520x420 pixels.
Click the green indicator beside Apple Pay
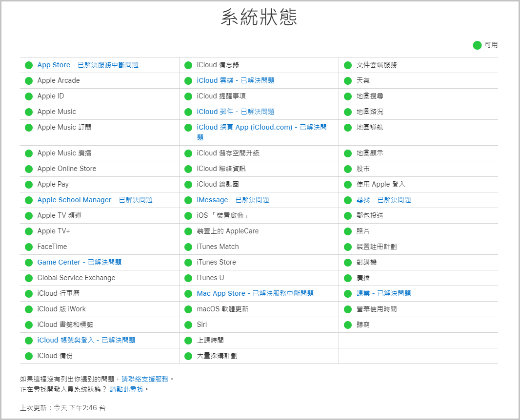pos(29,185)
